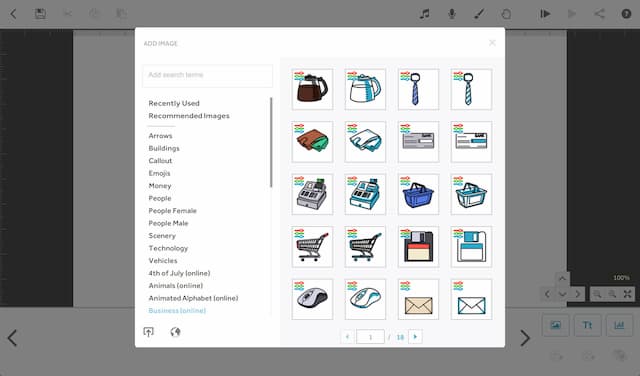640x376 pixels.
Task: Go to previous page of images
Action: (347, 337)
